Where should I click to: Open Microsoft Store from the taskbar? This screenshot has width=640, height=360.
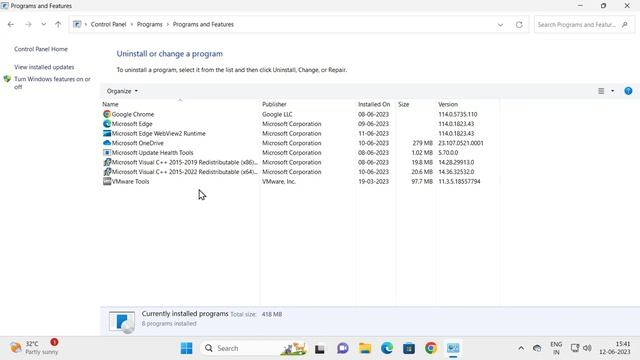409,348
